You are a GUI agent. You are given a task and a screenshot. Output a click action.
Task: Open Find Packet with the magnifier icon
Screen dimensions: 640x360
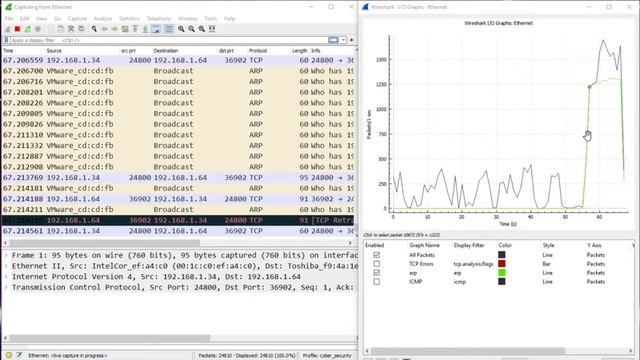tap(94, 29)
